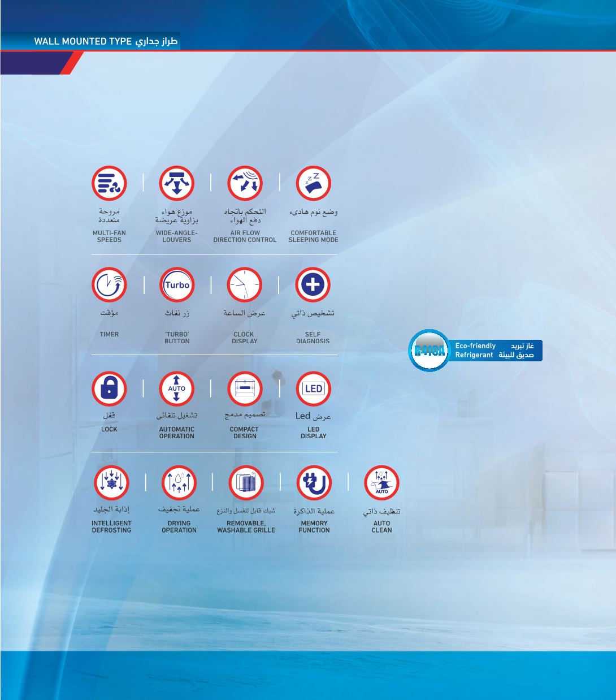616x700 pixels.
Task: Click the Arabic text التحكم باتجاه دفع الهواء
Action: click(245, 215)
